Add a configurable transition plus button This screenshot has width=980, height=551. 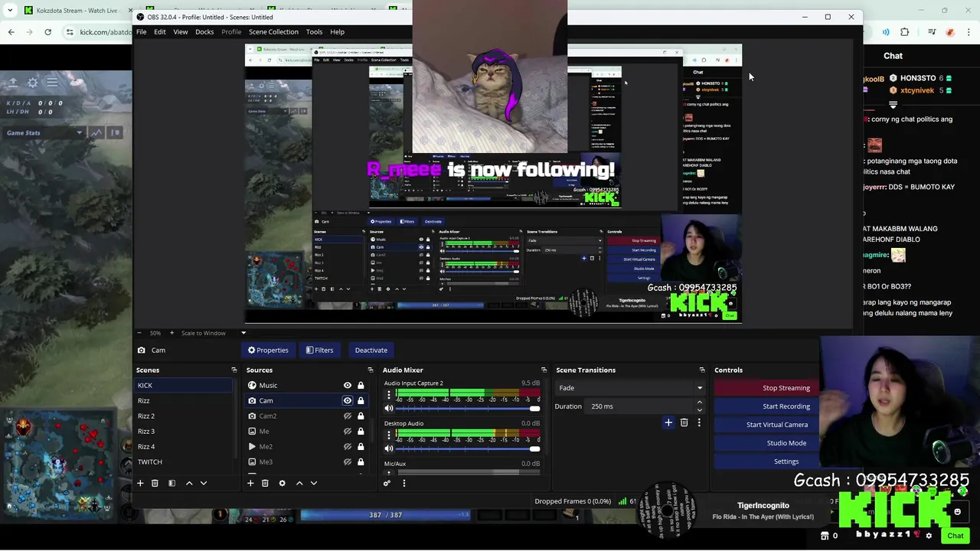(668, 422)
